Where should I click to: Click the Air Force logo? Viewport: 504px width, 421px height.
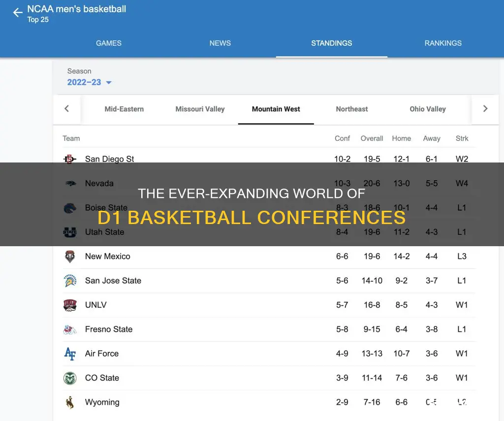coord(70,354)
